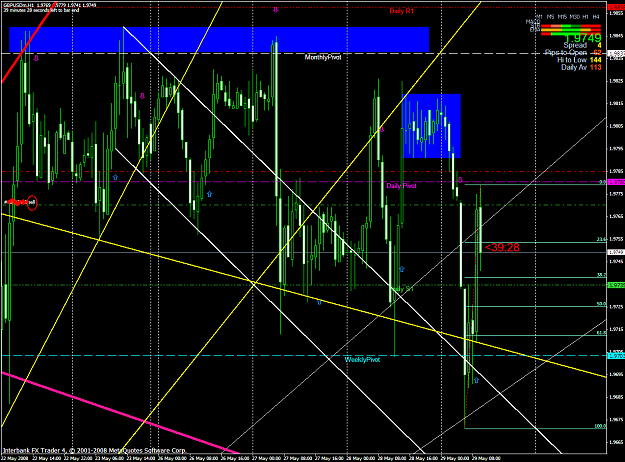
Task: Select the red bar countdown label <39:28
Action: point(502,248)
